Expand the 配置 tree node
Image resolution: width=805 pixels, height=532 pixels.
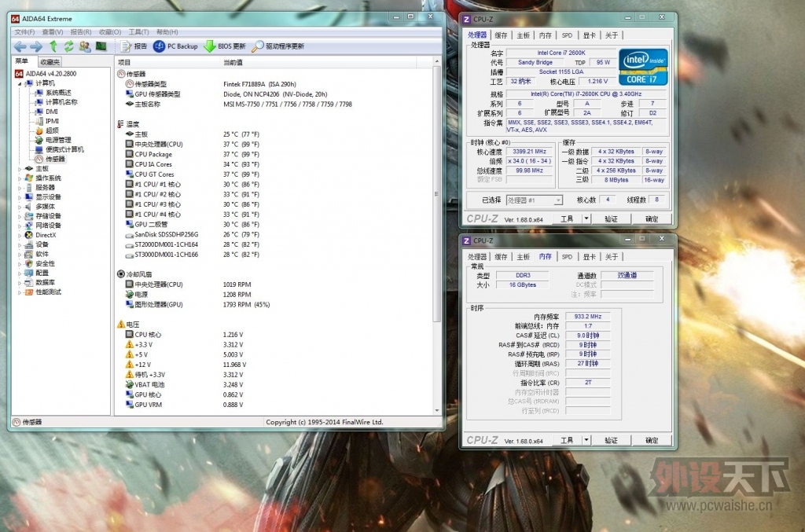click(x=20, y=273)
